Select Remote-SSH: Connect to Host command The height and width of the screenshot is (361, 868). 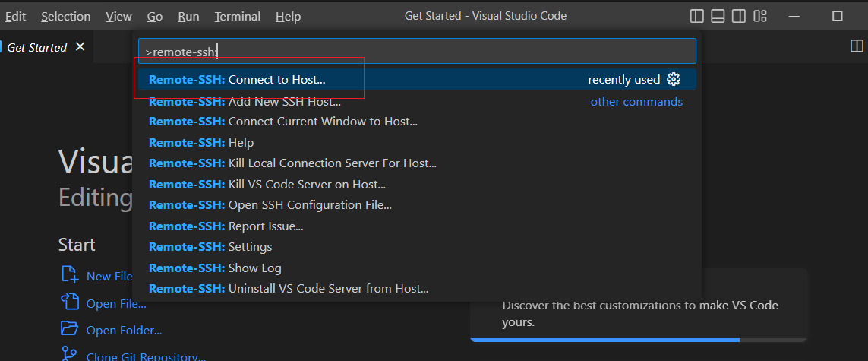pyautogui.click(x=417, y=79)
